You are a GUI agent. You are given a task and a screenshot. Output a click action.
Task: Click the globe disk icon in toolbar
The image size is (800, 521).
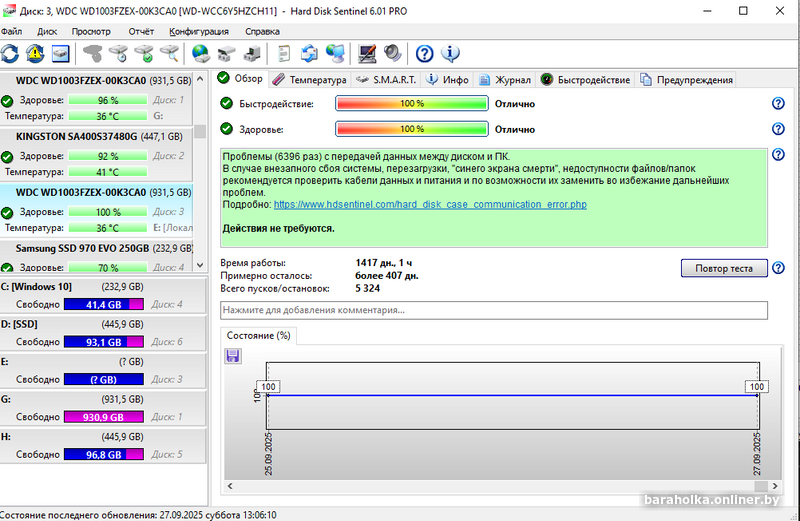coord(200,53)
